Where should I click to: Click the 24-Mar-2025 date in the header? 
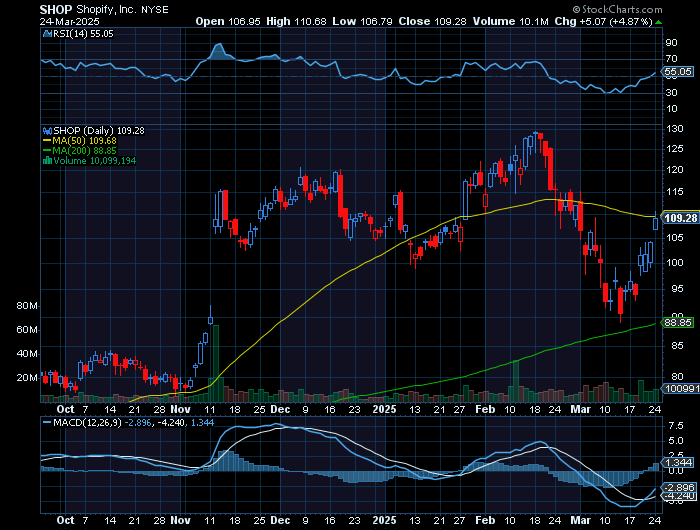point(70,21)
